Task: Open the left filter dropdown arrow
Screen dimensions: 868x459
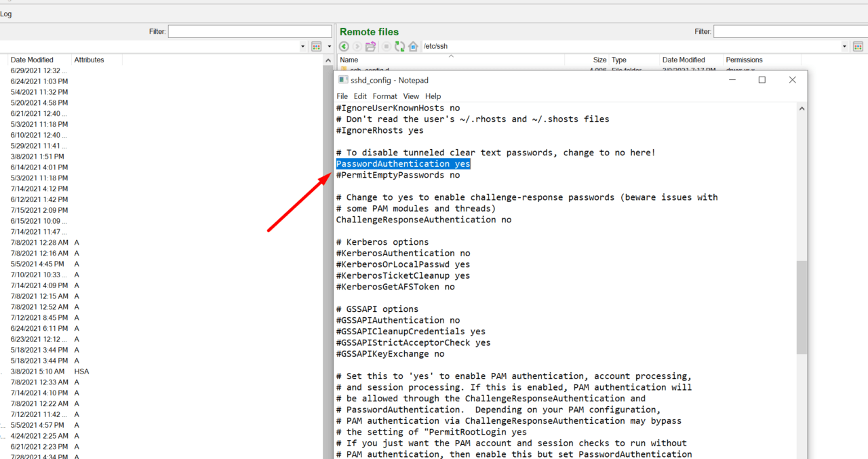Action: pos(302,46)
